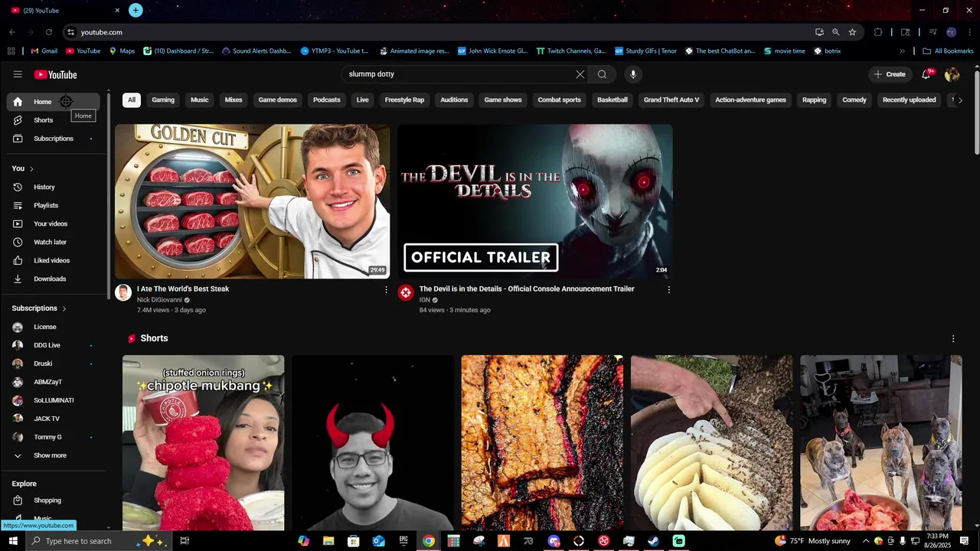Open the notifications bell
The image size is (980, 551).
[x=926, y=74]
